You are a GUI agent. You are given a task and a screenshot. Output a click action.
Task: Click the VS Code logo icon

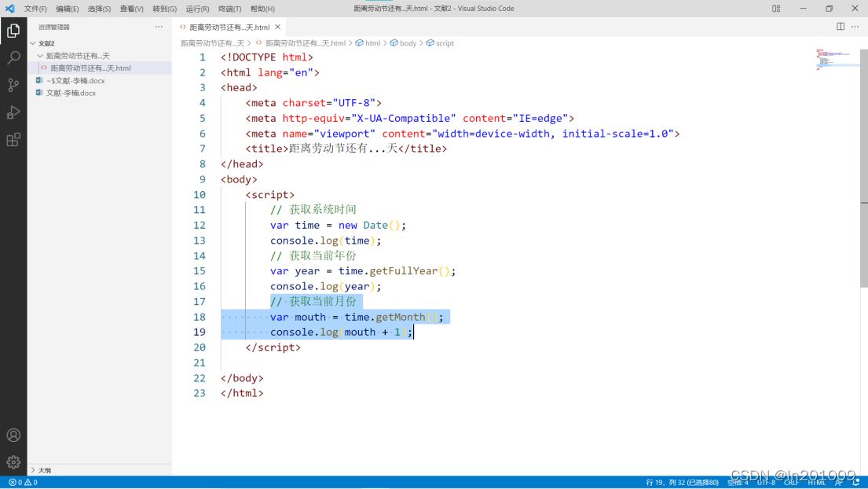pyautogui.click(x=10, y=9)
